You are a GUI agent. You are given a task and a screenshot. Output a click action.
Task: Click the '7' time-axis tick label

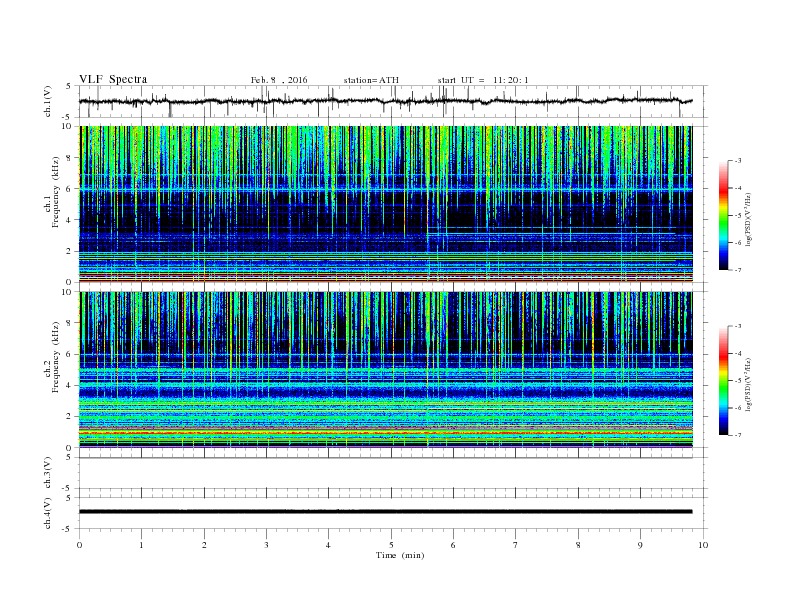click(516, 545)
